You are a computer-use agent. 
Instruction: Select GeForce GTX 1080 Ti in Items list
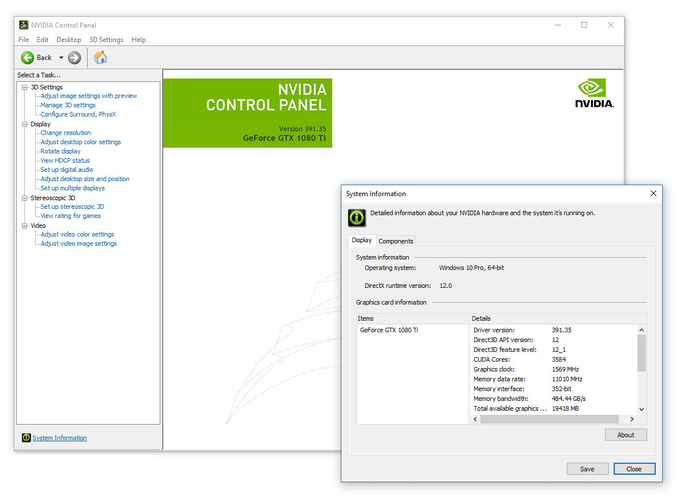pos(389,330)
